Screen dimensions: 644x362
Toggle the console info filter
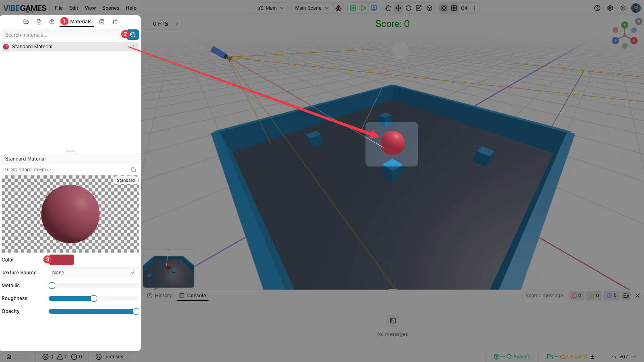612,296
